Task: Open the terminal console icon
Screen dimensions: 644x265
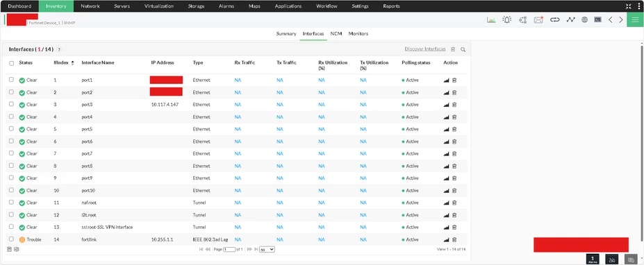Action: tap(597, 19)
